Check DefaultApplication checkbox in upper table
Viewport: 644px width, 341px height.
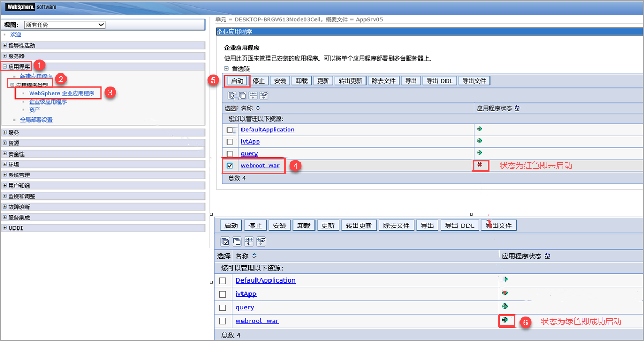(230, 130)
